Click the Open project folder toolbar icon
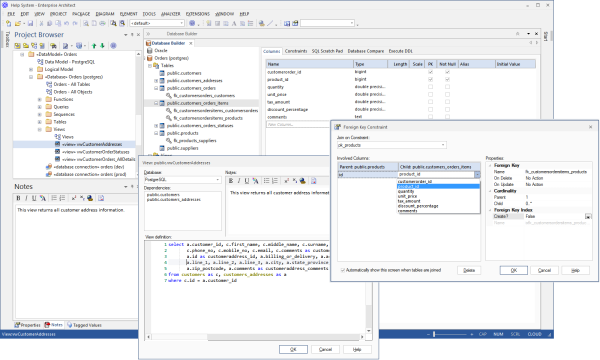 pos(17,23)
